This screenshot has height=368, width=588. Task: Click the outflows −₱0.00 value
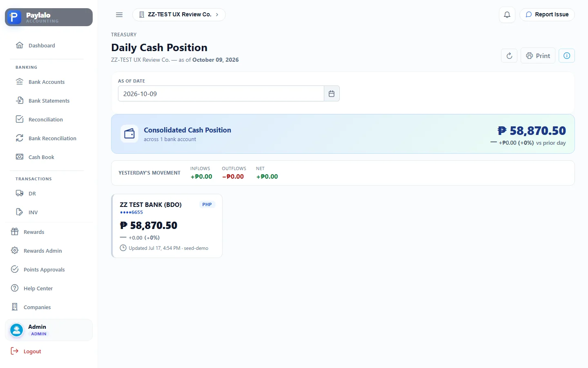pos(233,177)
